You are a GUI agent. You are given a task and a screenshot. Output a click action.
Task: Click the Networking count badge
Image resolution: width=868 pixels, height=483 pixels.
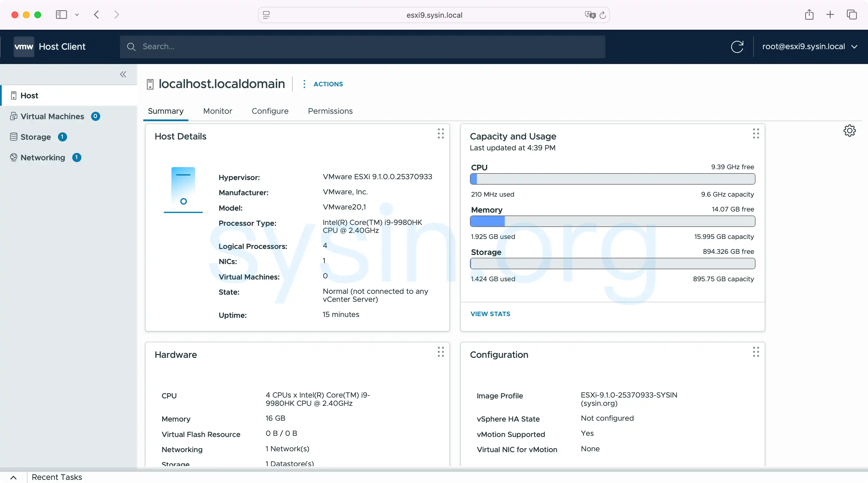tap(77, 157)
